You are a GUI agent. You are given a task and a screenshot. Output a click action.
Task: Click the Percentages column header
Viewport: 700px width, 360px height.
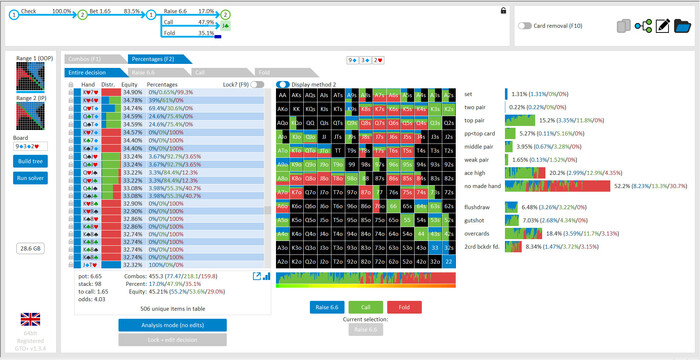[162, 84]
